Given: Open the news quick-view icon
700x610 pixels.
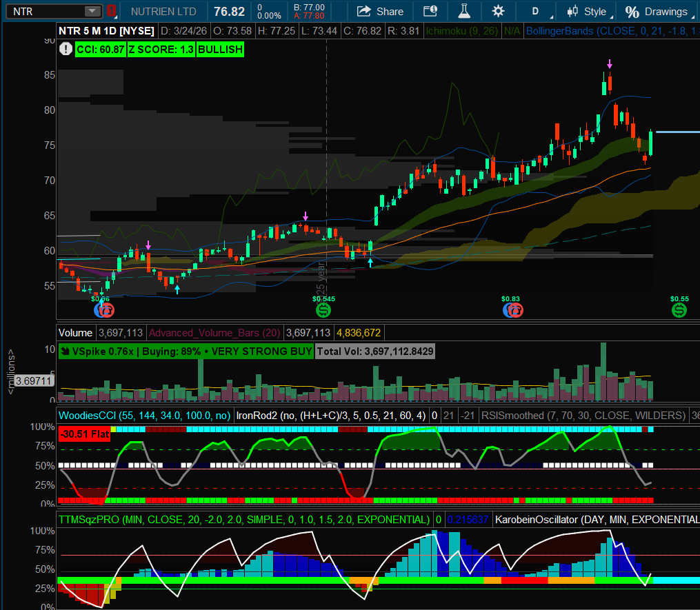Looking at the screenshot, I should point(430,11).
